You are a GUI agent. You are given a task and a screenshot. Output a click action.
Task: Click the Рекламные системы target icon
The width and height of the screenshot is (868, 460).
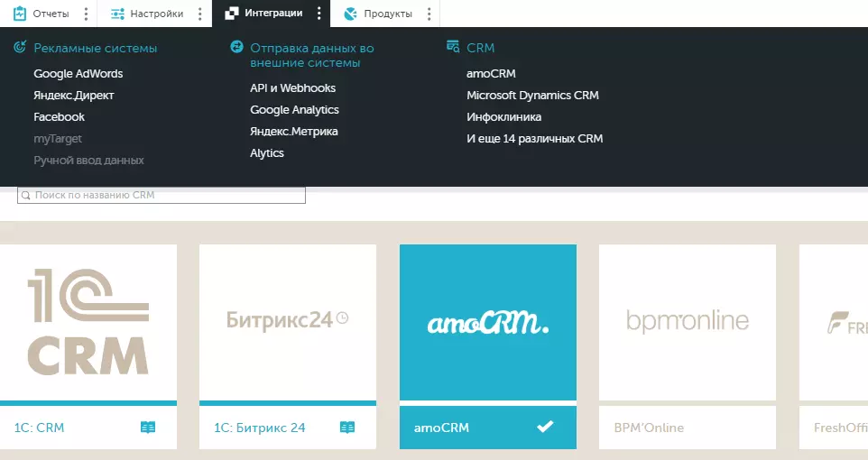tap(19, 47)
